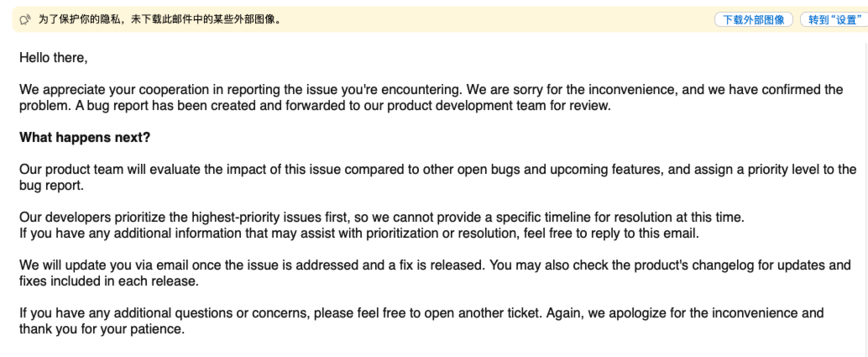
Task: Open settings via 转到"设置" button
Action: 834,20
